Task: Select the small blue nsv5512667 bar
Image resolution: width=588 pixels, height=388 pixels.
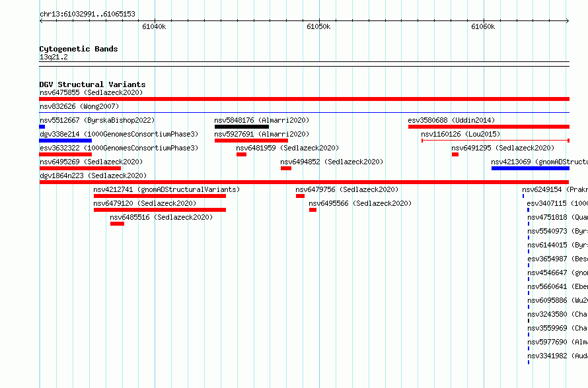Action: pyautogui.click(x=42, y=127)
